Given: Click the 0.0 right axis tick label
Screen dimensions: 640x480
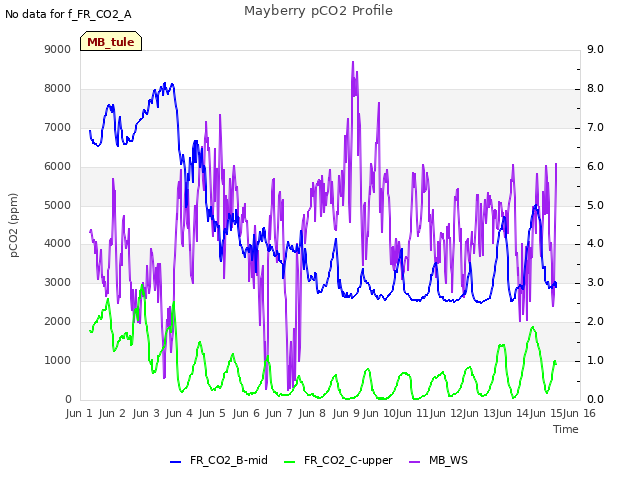Looking at the screenshot, I should tap(596, 400).
